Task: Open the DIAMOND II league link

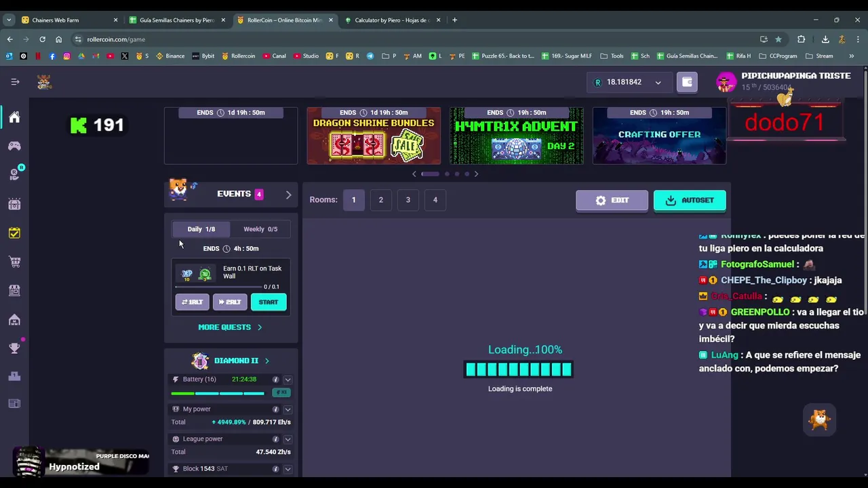Action: click(231, 361)
